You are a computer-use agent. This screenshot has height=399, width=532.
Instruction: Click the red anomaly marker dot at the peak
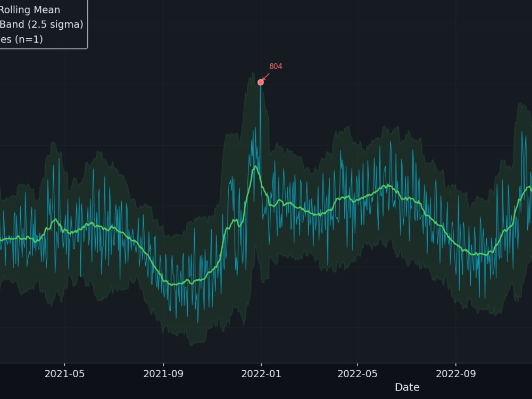pos(261,82)
